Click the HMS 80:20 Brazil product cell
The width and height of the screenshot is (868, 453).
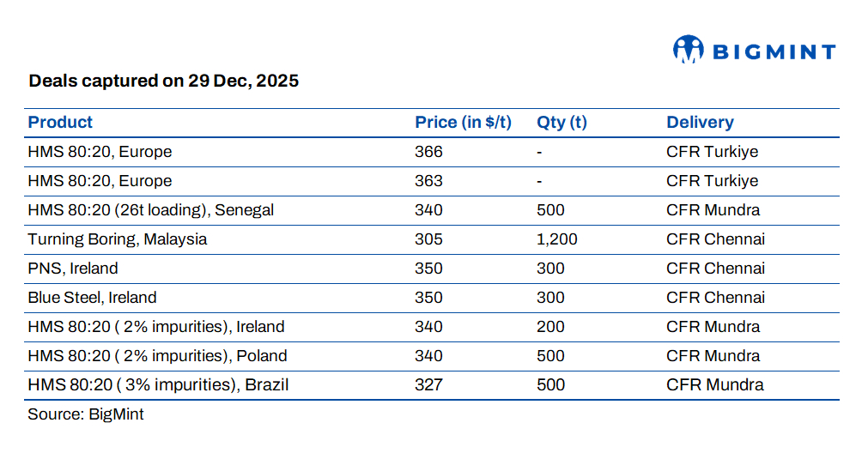point(158,385)
